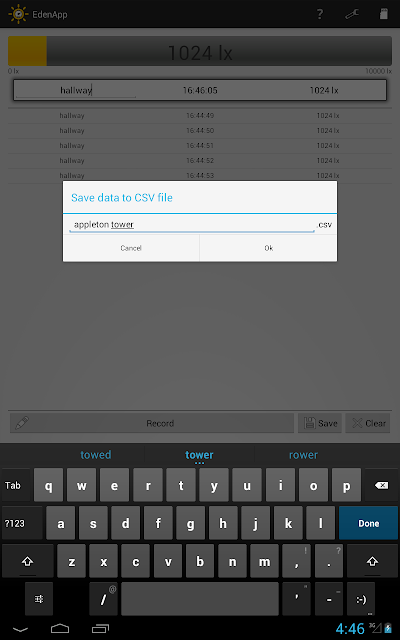This screenshot has width=400, height=640.
Task: Tap the Android home navigation icon
Action: 60,628
